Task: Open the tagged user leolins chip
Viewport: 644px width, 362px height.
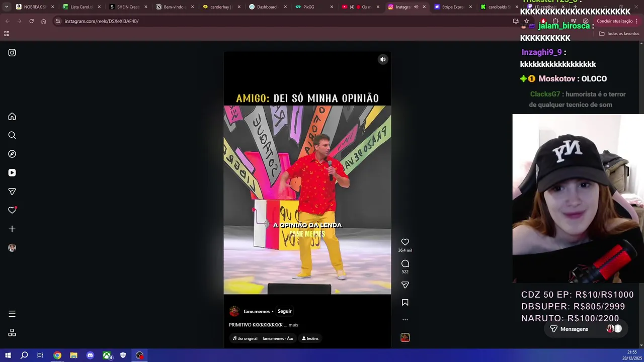Action: pyautogui.click(x=310, y=338)
